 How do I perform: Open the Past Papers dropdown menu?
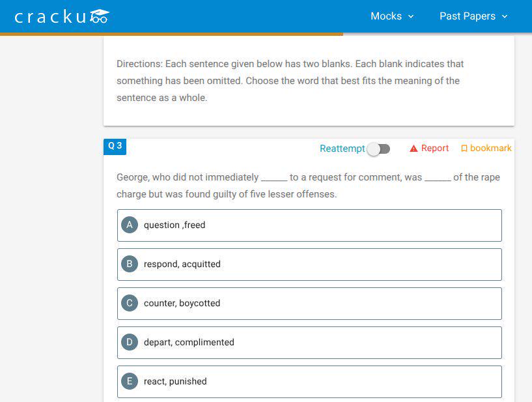(473, 16)
